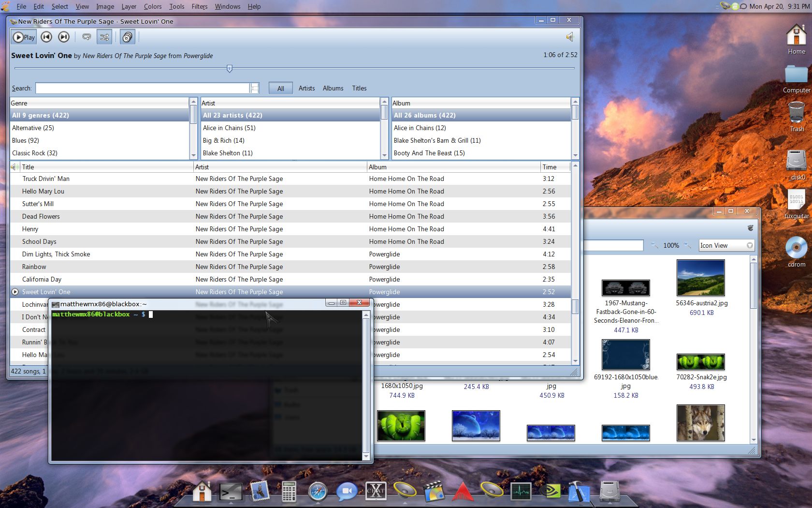
Task: Select Booty And The Beast (15) album
Action: pyautogui.click(x=481, y=153)
